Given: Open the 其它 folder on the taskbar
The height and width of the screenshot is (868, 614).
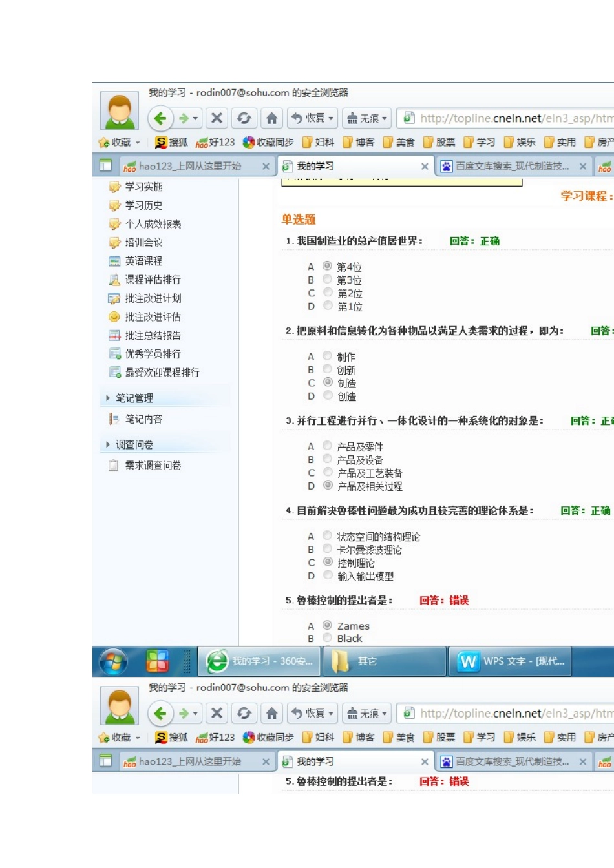Looking at the screenshot, I should point(385,661).
